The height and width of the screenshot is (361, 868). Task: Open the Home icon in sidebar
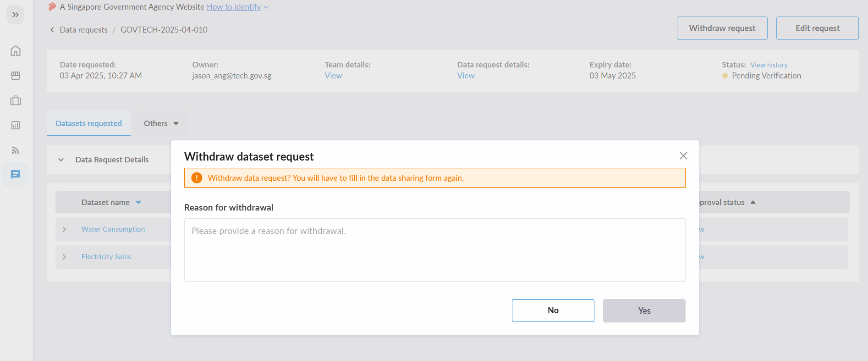point(16,50)
